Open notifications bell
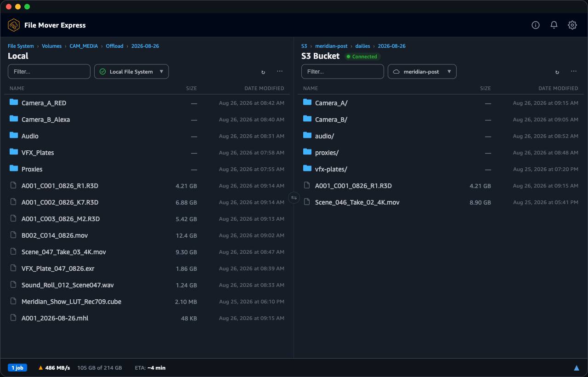This screenshot has height=377, width=588. (x=554, y=25)
